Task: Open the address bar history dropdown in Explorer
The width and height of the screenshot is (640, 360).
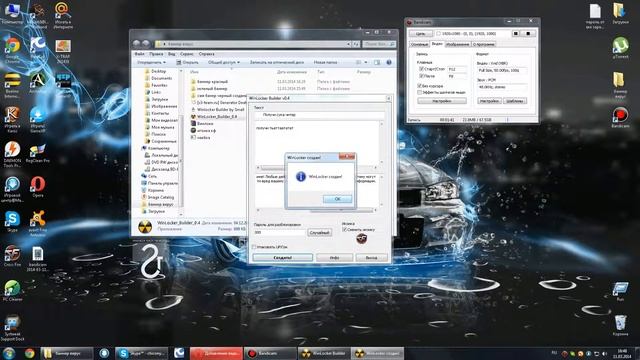Action: [x=349, y=44]
